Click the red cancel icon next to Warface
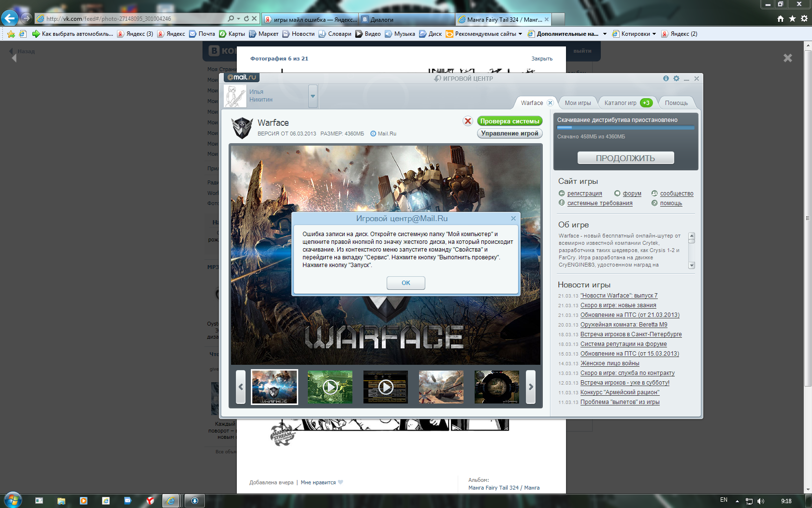The image size is (812, 508). [467, 121]
